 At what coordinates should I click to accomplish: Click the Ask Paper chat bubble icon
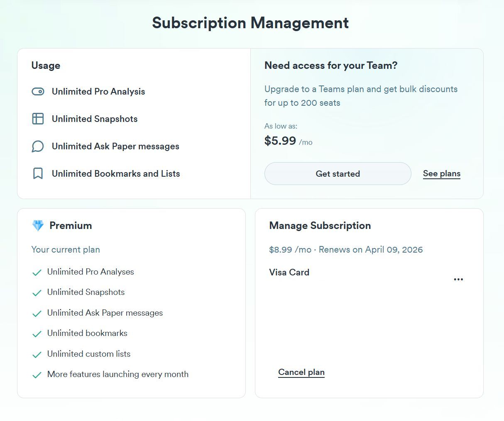(x=38, y=146)
